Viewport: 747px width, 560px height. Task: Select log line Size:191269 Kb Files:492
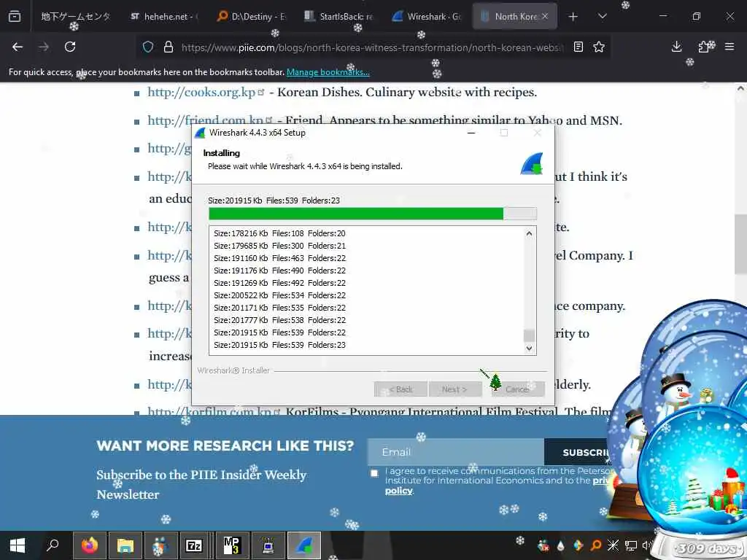(279, 283)
